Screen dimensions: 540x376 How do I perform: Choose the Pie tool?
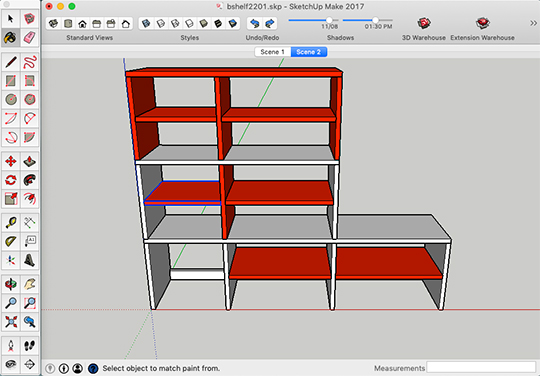click(30, 137)
